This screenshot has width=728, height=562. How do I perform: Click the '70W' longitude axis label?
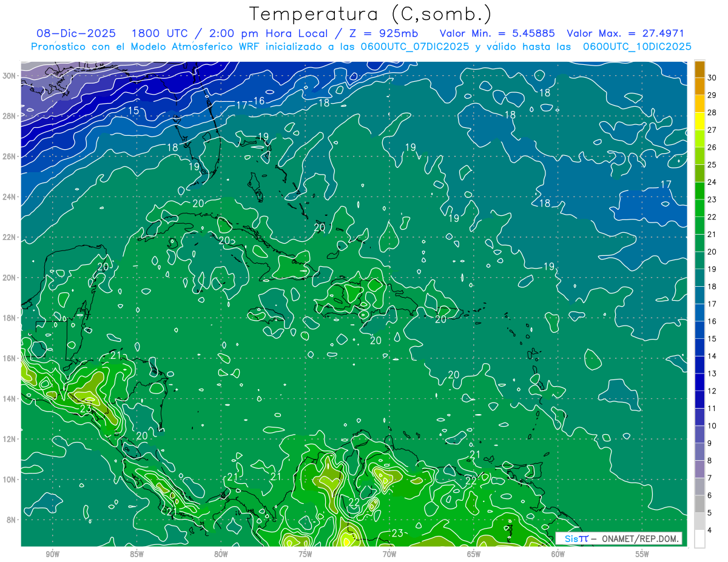(x=389, y=554)
